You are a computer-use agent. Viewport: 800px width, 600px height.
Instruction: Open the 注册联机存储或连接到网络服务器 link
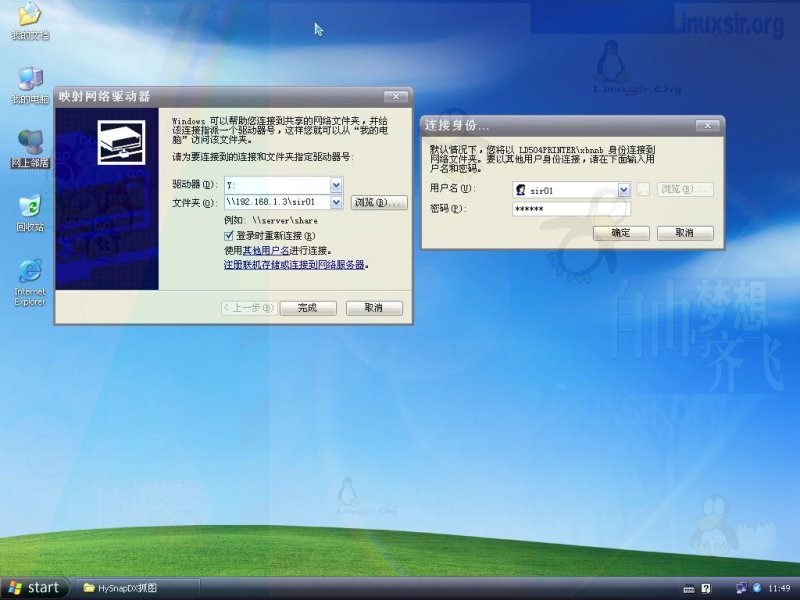coord(294,264)
